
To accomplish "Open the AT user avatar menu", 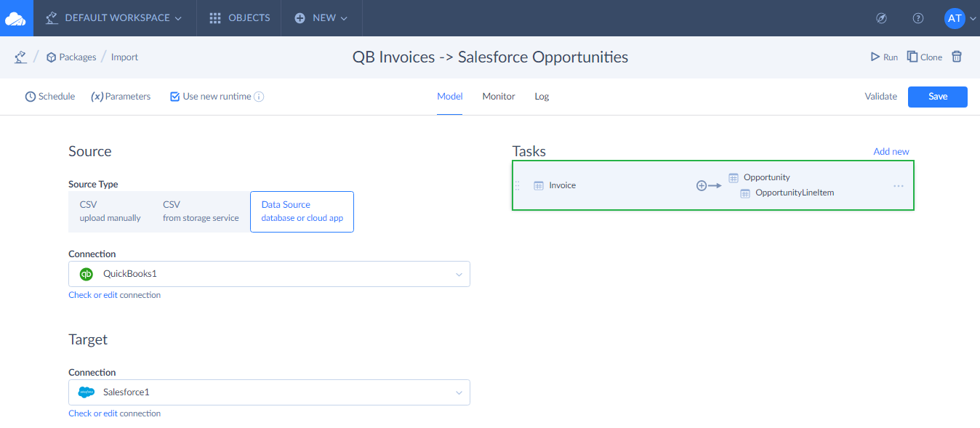I will tap(955, 18).
